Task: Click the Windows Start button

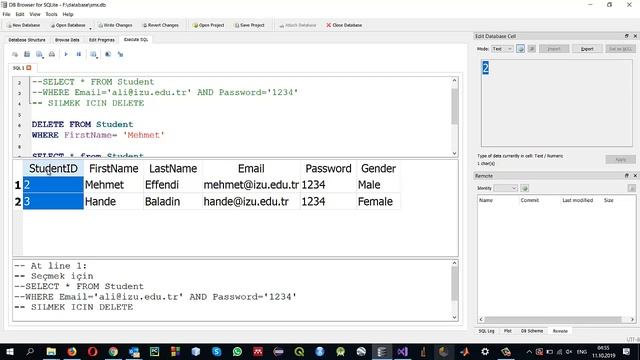Action: coord(10,351)
